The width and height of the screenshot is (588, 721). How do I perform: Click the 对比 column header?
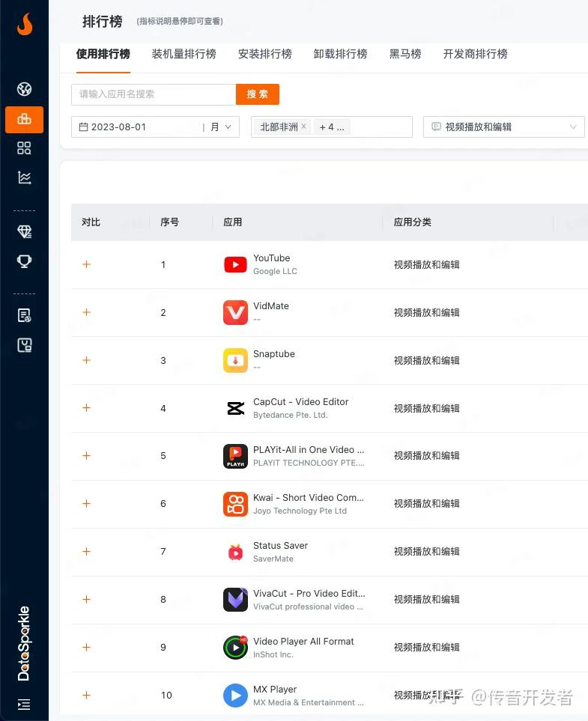pos(91,222)
